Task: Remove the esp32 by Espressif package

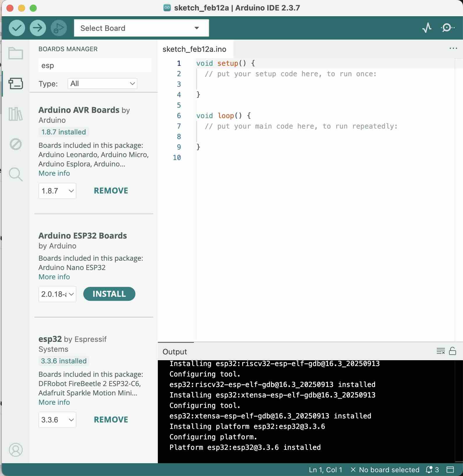Action: click(111, 420)
